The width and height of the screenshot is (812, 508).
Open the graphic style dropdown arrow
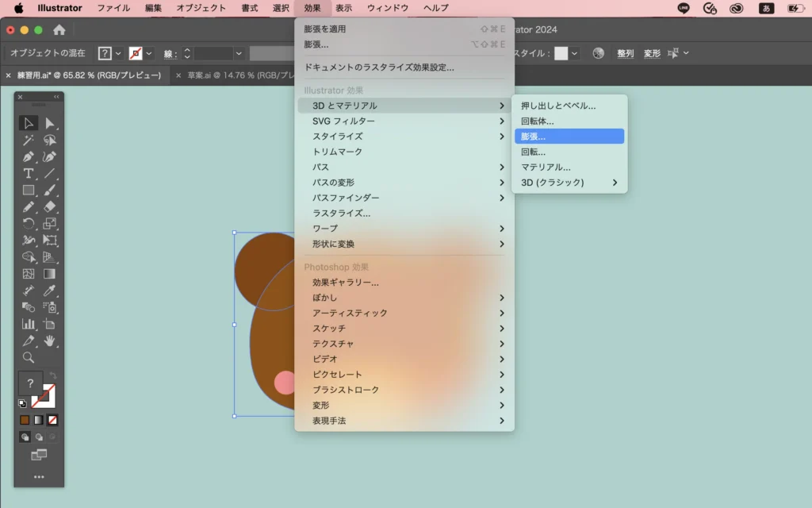click(x=574, y=53)
